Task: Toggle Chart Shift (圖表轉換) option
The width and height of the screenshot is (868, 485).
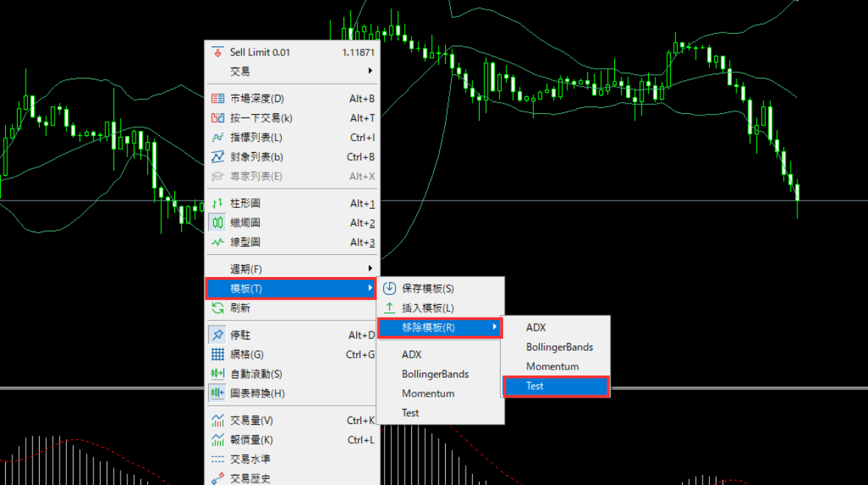Action: coord(217,393)
